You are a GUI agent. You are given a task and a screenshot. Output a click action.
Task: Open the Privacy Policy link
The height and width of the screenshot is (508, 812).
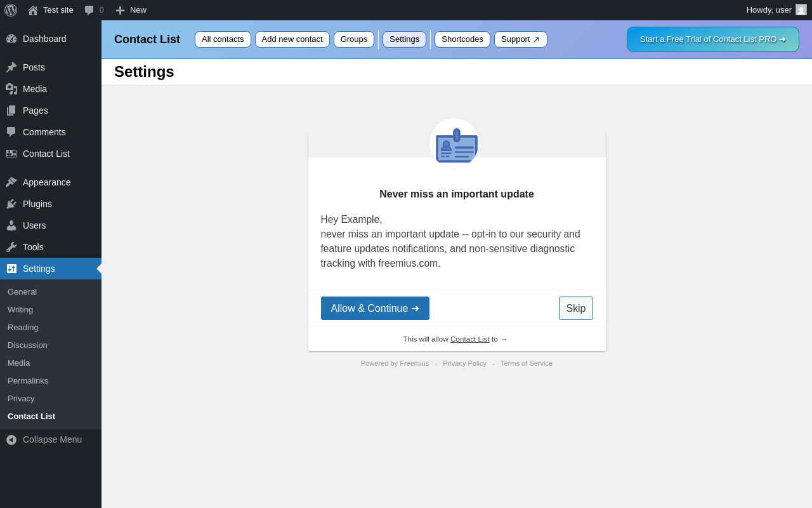[x=464, y=363]
